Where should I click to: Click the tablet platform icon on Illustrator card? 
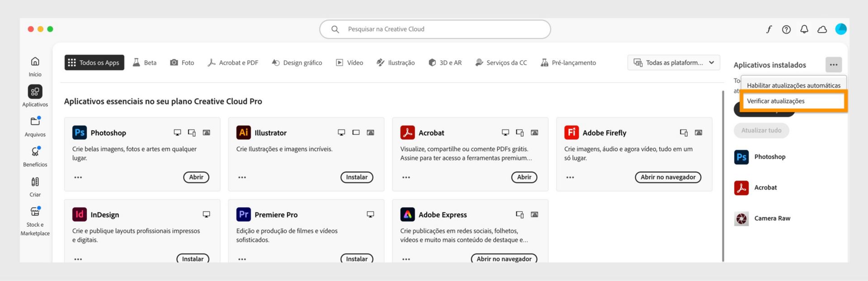tap(356, 133)
